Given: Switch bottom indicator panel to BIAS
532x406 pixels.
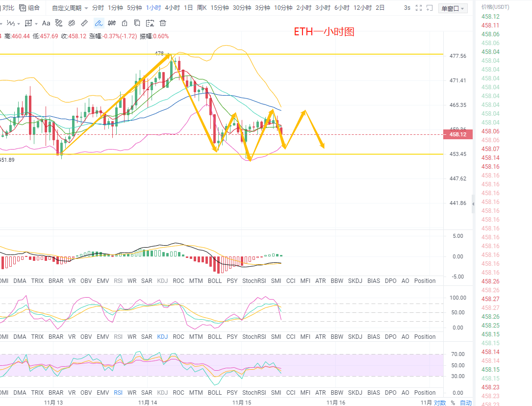Looking at the screenshot, I should tap(374, 392).
